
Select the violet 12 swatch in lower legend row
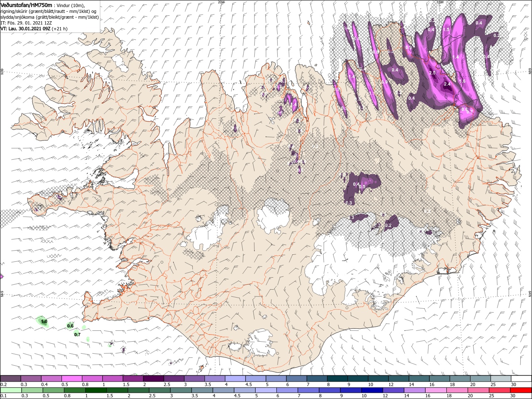(x=393, y=390)
